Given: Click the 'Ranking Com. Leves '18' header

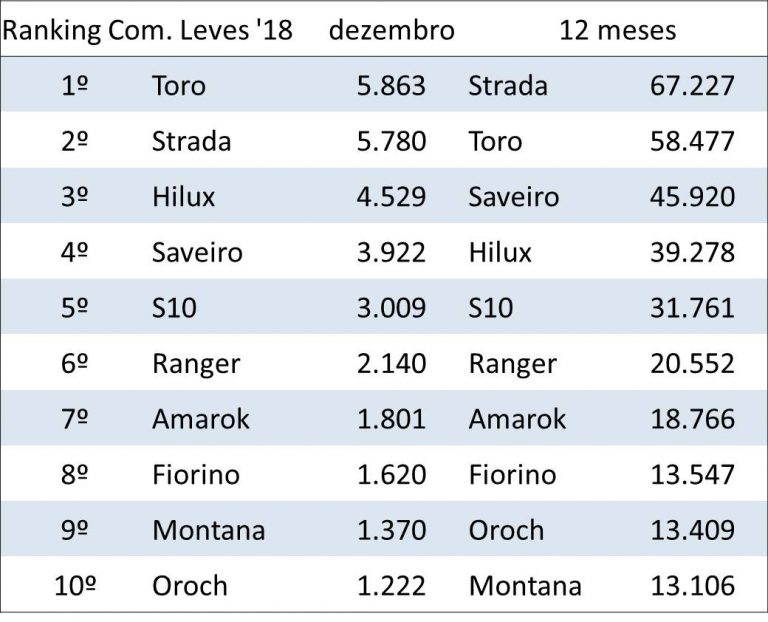Looking at the screenshot, I should tap(147, 30).
